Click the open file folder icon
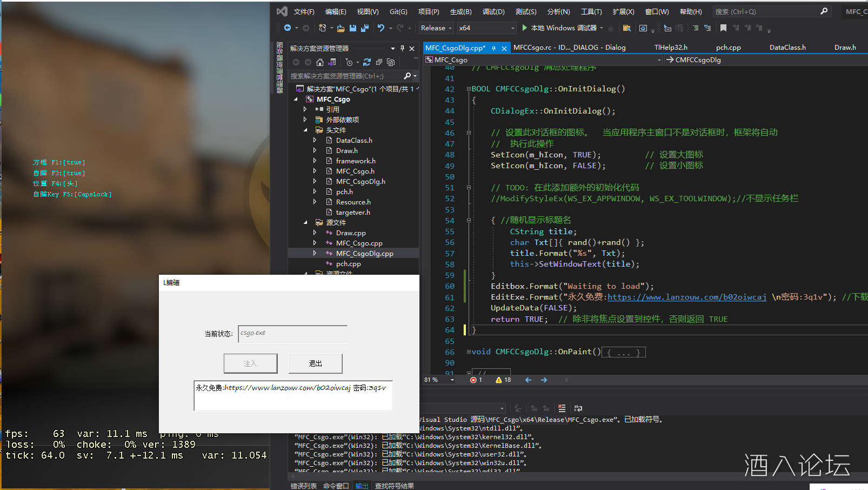The width and height of the screenshot is (868, 490). tap(340, 28)
